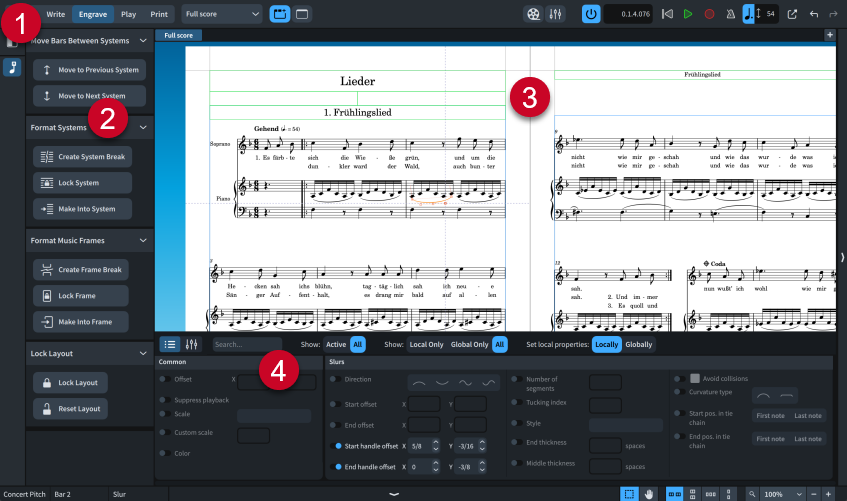Open the Video window icon
The width and height of the screenshot is (847, 501).
532,14
